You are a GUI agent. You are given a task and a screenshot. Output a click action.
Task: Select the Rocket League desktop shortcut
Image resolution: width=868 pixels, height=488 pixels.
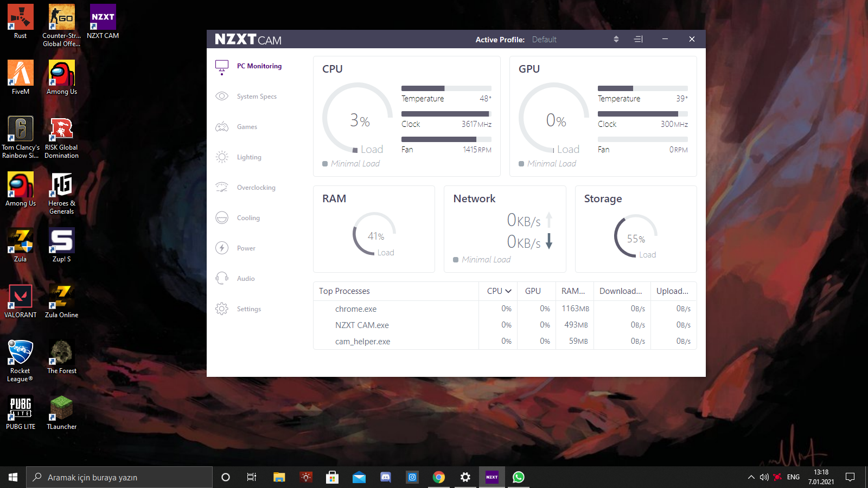(21, 361)
